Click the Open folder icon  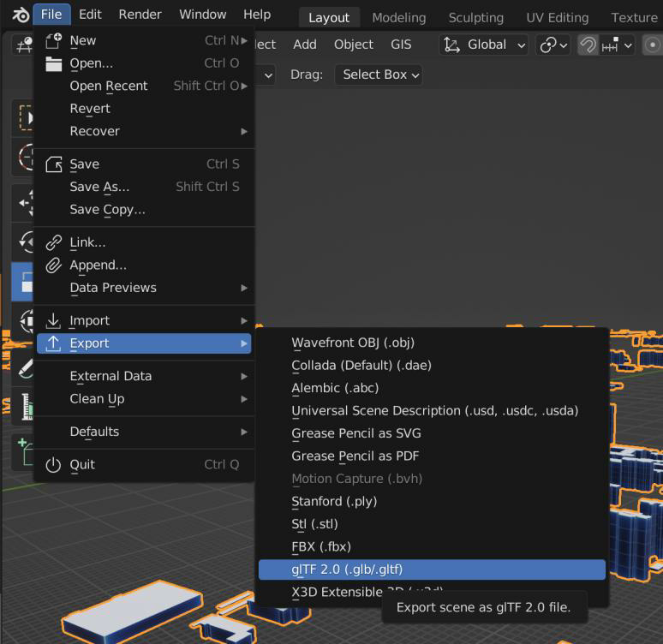click(54, 64)
